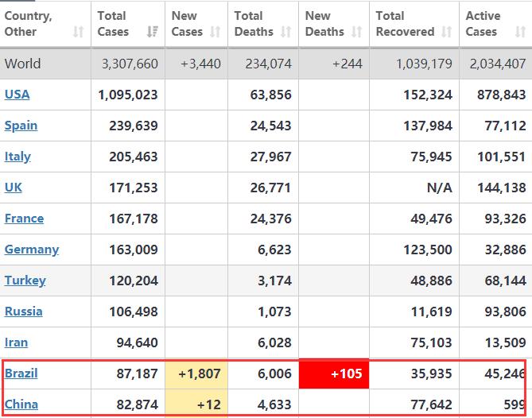Click sort icon in Country, Other column
532x418 pixels.
pos(78,32)
